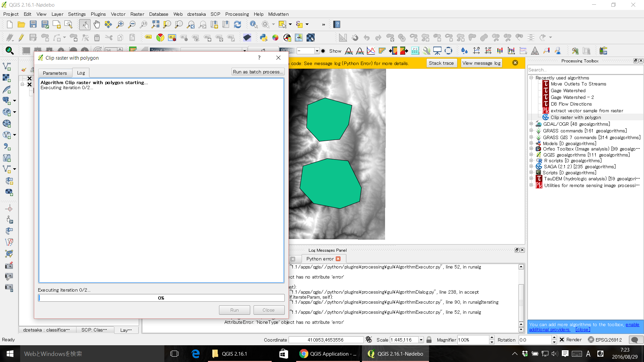Click the Close button in dialog
The height and width of the screenshot is (362, 644).
coord(269,310)
